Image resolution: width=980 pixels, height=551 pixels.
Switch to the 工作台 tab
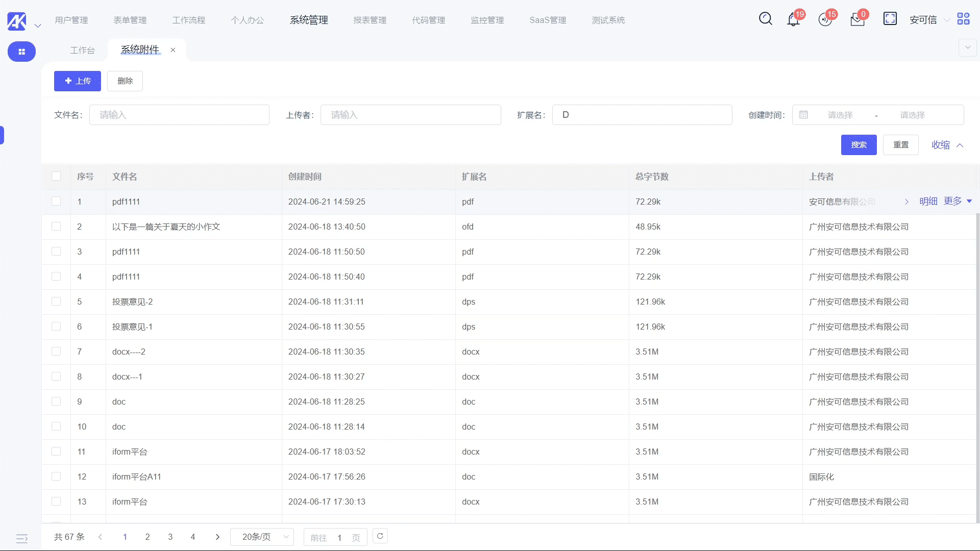tap(82, 50)
